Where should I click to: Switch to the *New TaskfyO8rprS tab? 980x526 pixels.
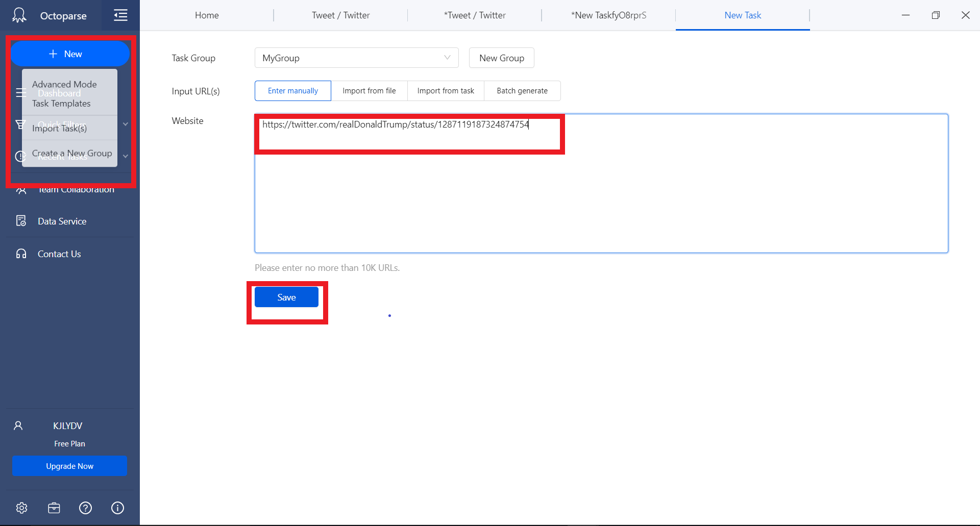[x=608, y=15]
